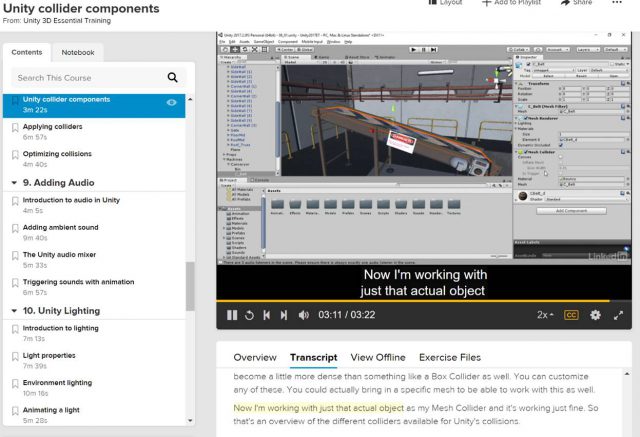This screenshot has height=437, width=640.
Task: Open video settings gear
Action: pyautogui.click(x=595, y=315)
